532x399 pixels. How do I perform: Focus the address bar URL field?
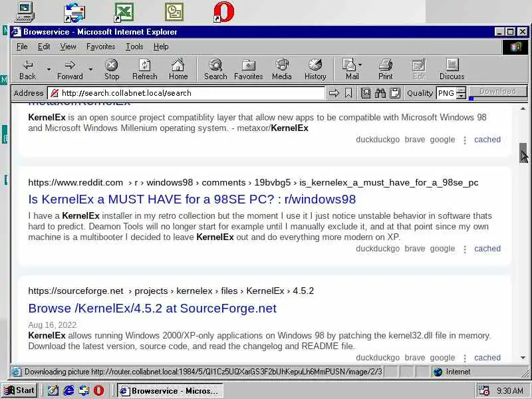coord(186,93)
